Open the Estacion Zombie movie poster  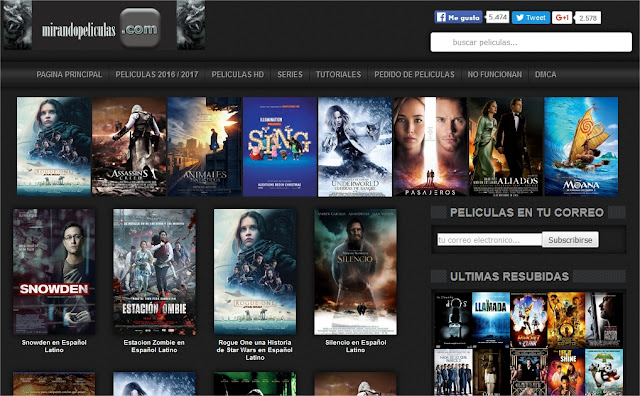coord(154,272)
